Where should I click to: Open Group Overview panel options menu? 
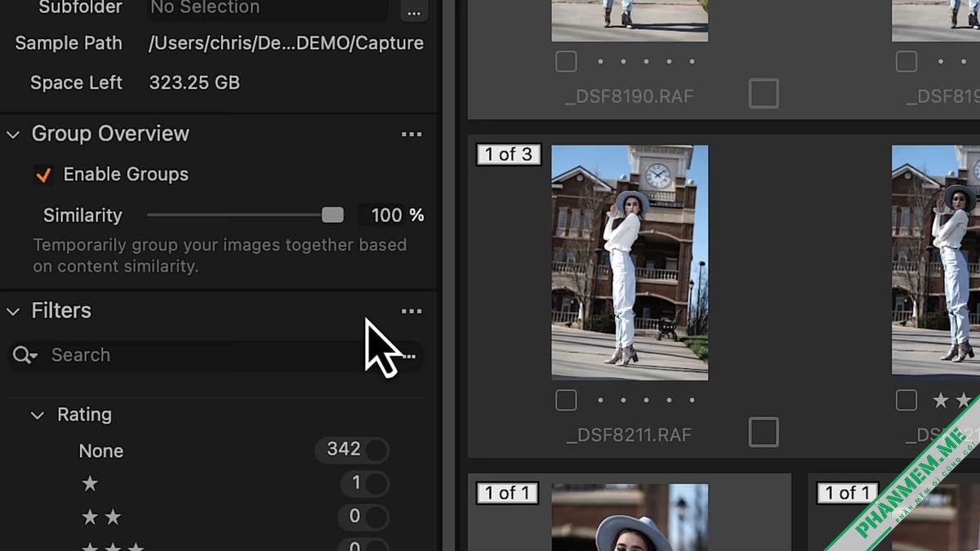[x=412, y=135]
